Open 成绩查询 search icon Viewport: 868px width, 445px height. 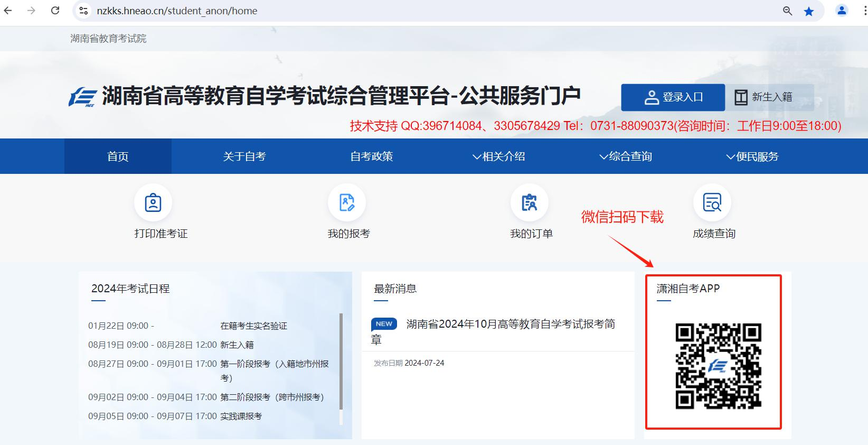[712, 203]
